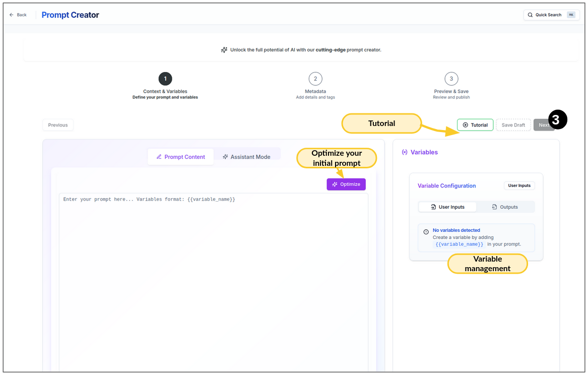The width and height of the screenshot is (588, 375).
Task: Click 'Add details and tags' subtitle
Action: click(315, 97)
